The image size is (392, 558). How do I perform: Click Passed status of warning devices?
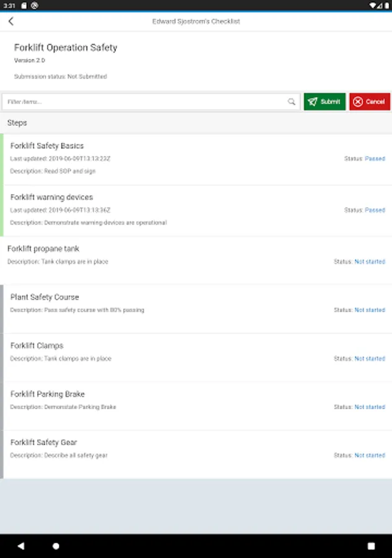375,210
